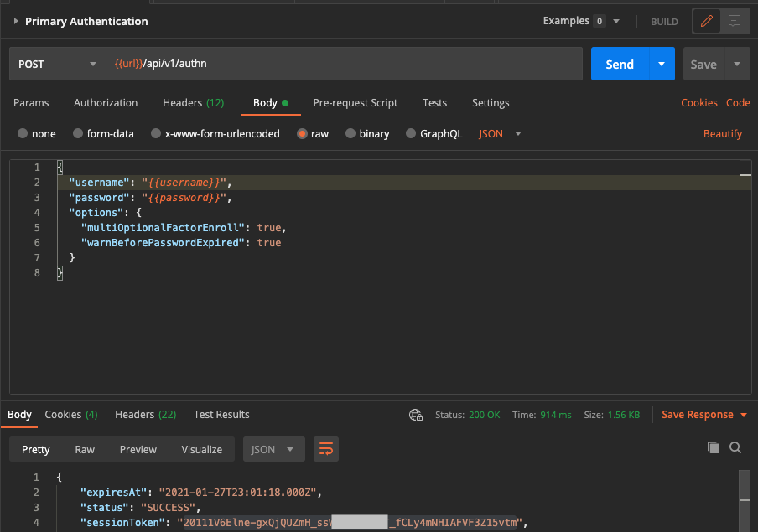Open the Save Response dropdown
758x532 pixels.
pos(704,415)
